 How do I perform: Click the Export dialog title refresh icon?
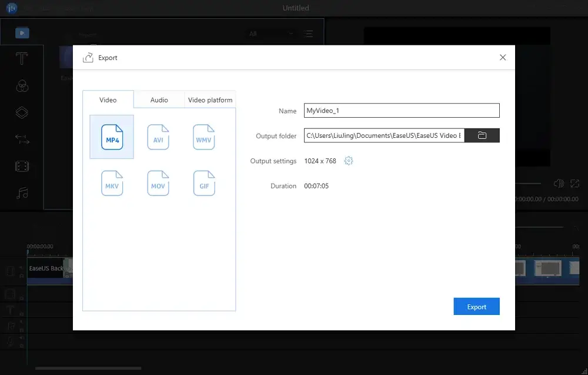point(87,57)
